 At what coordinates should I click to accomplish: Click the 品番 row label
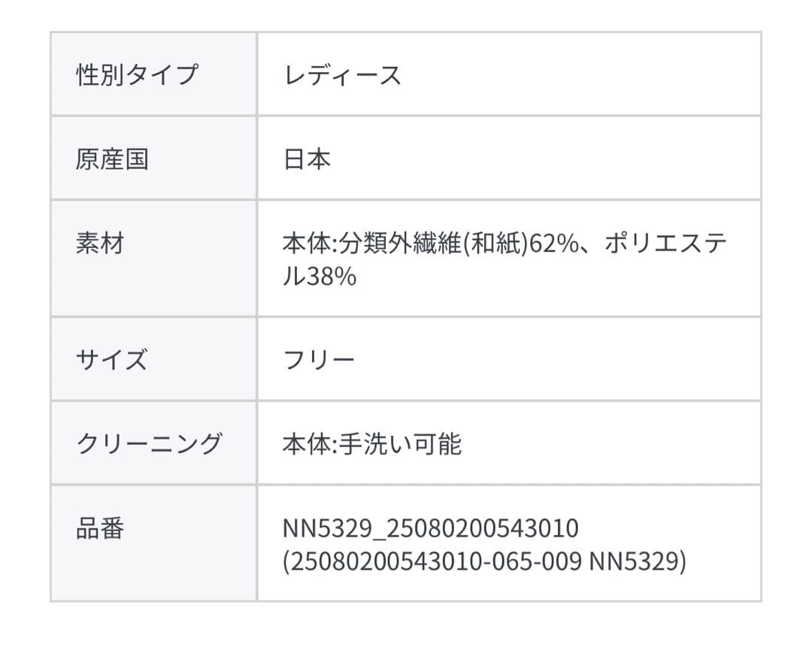[100, 529]
